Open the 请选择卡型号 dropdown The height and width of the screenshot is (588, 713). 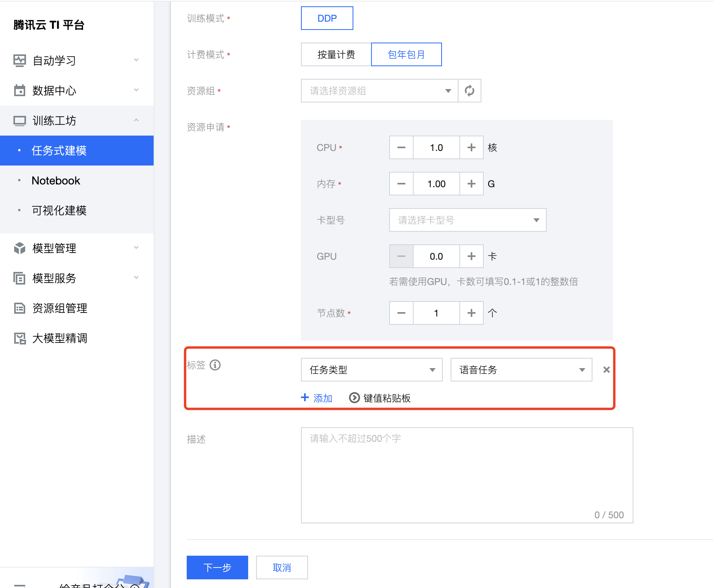(x=468, y=220)
